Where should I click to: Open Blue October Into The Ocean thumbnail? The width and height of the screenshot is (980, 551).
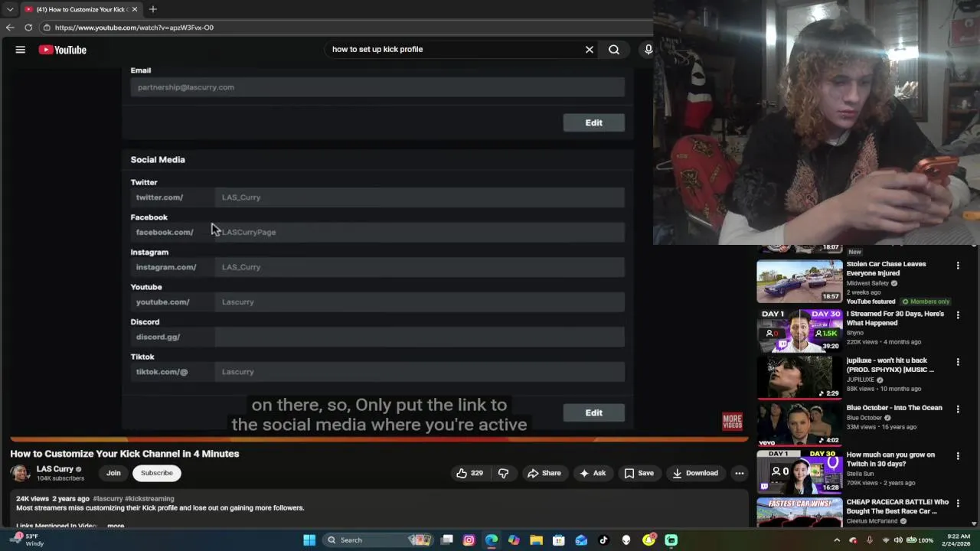point(799,424)
